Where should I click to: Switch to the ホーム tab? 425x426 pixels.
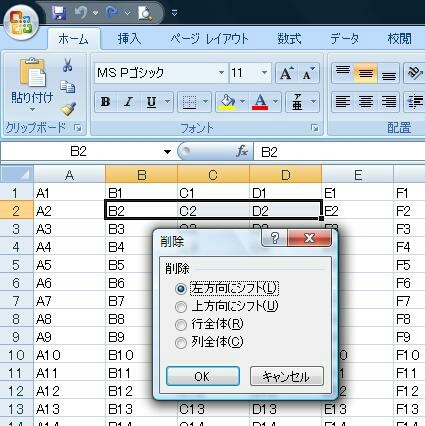pos(73,39)
